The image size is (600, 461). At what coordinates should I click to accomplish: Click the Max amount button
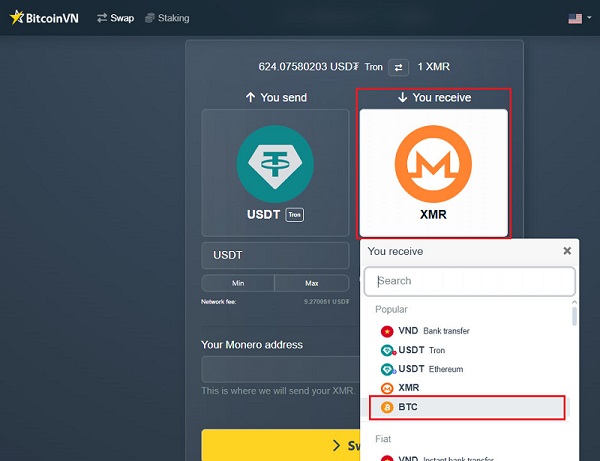point(312,283)
